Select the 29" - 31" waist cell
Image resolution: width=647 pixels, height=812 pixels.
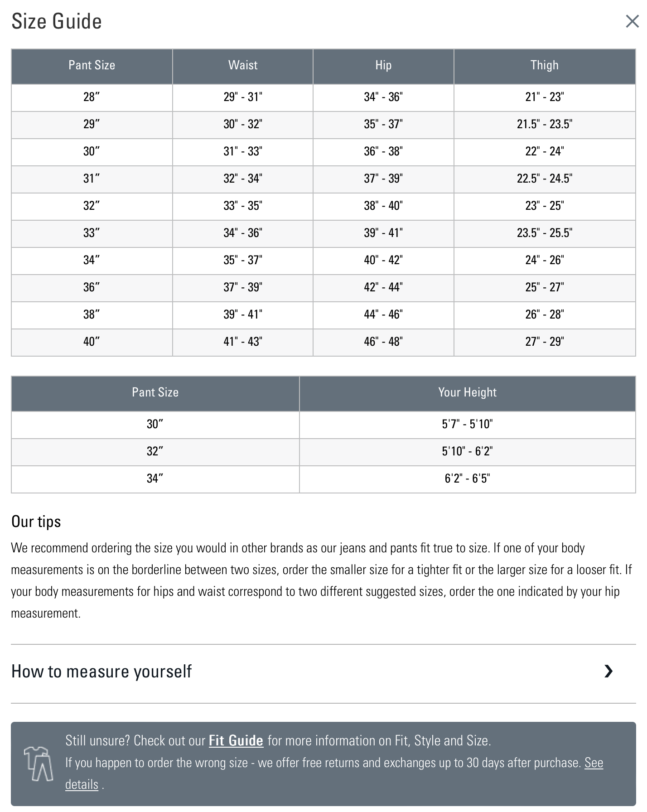243,97
